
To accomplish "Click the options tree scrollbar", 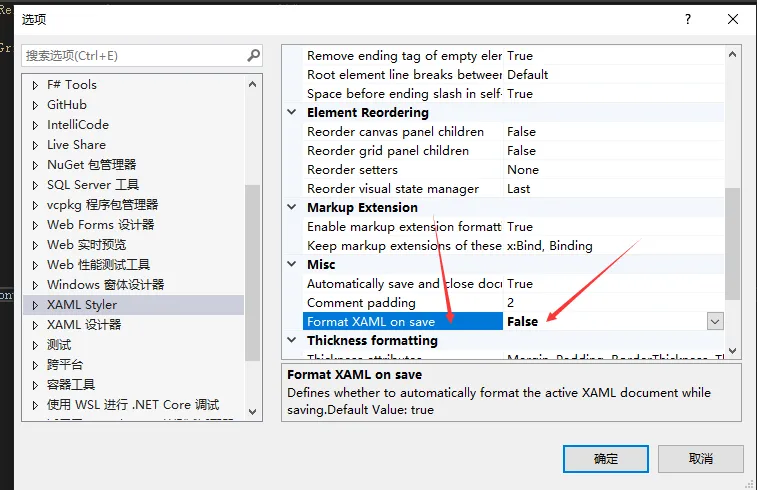I will click(x=252, y=250).
